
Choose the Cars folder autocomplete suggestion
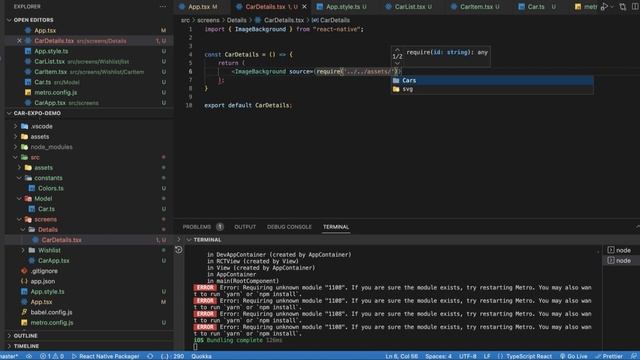[x=492, y=81]
